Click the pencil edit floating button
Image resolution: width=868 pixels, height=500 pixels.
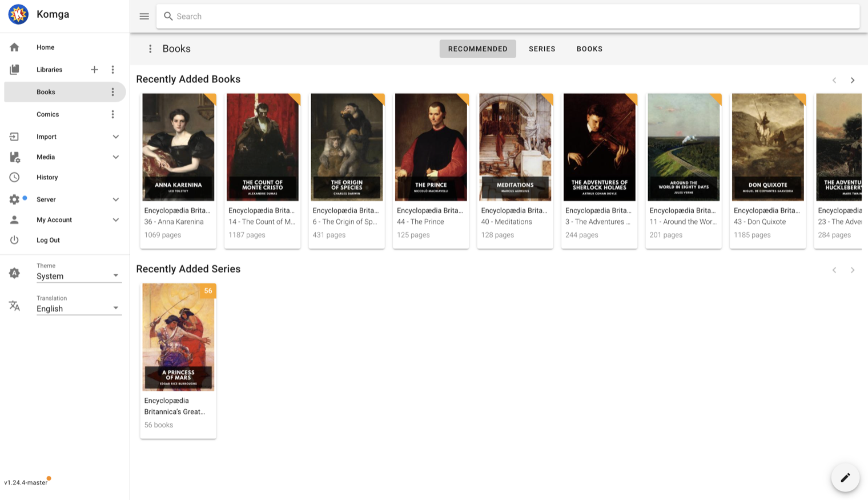click(x=845, y=477)
